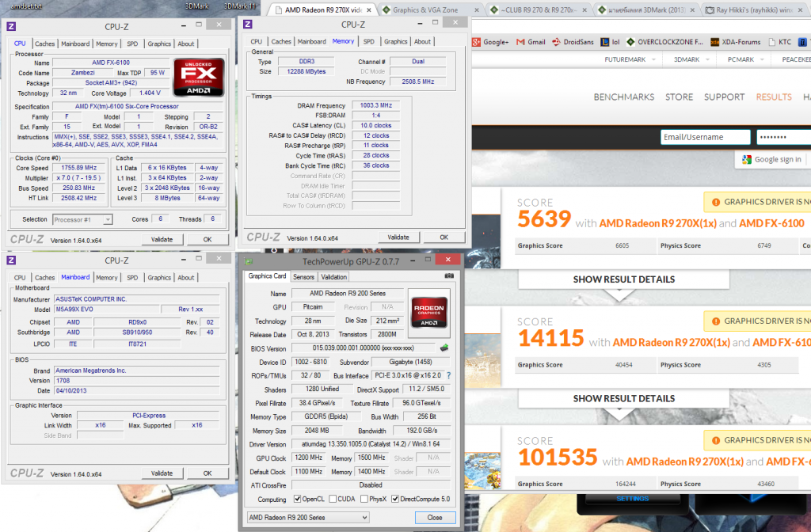Click the Google logo on Google sign in
Image resolution: width=811 pixels, height=532 pixels.
tap(746, 159)
